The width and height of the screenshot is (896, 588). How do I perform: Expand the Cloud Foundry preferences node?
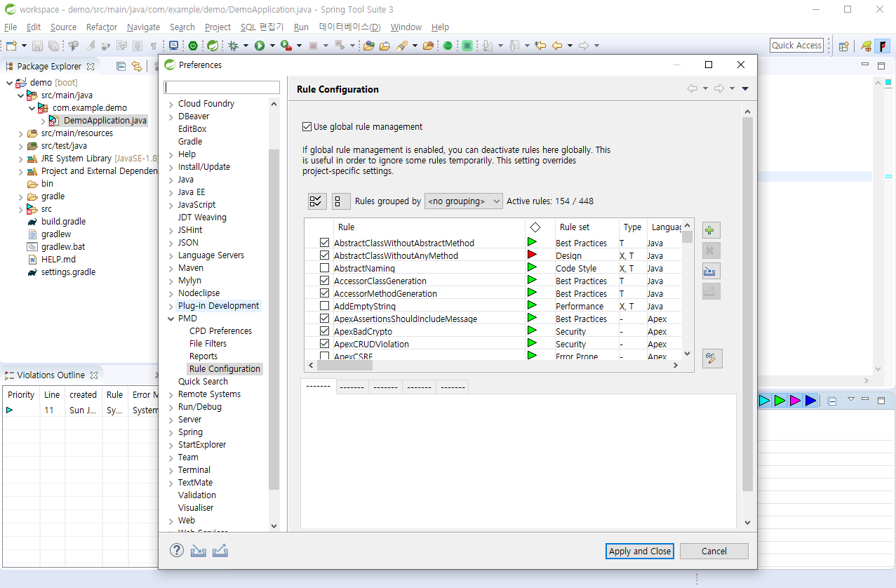170,104
